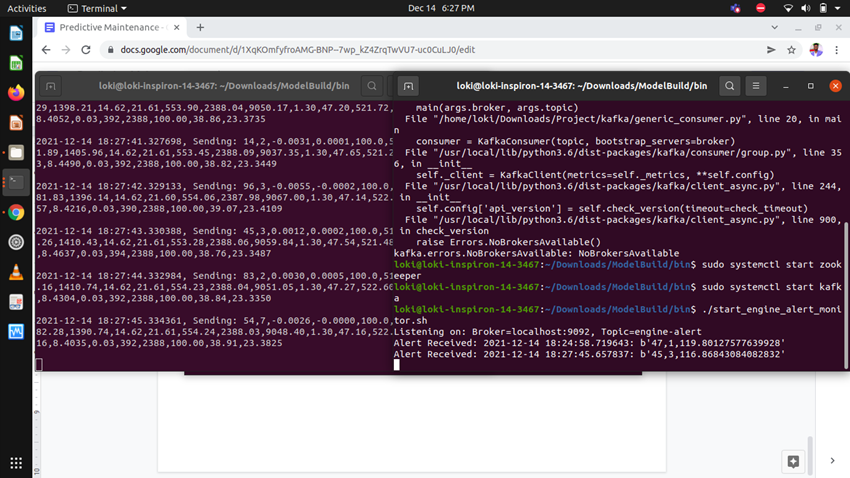Search in the right terminal window
The height and width of the screenshot is (478, 850).
click(730, 86)
